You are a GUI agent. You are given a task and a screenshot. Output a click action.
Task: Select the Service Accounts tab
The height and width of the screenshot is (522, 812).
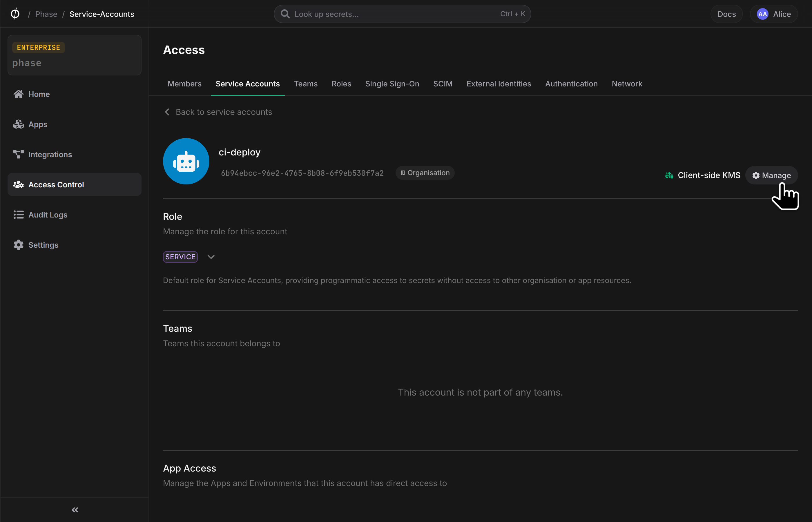[248, 84]
